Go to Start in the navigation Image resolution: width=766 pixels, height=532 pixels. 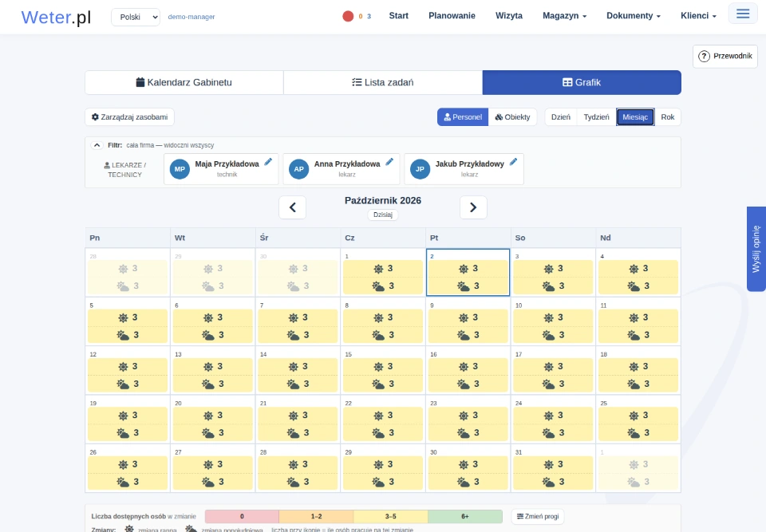click(399, 16)
